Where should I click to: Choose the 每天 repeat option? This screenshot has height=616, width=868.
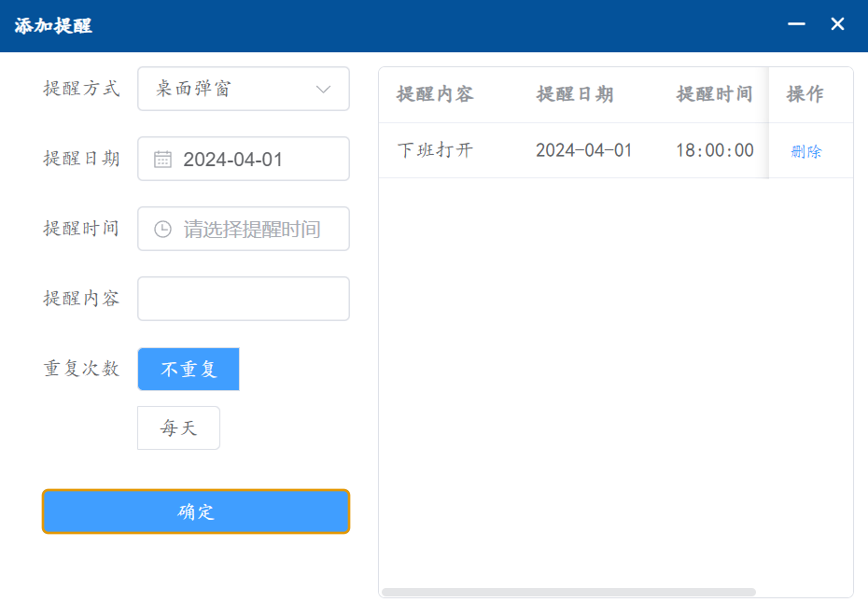click(x=178, y=428)
